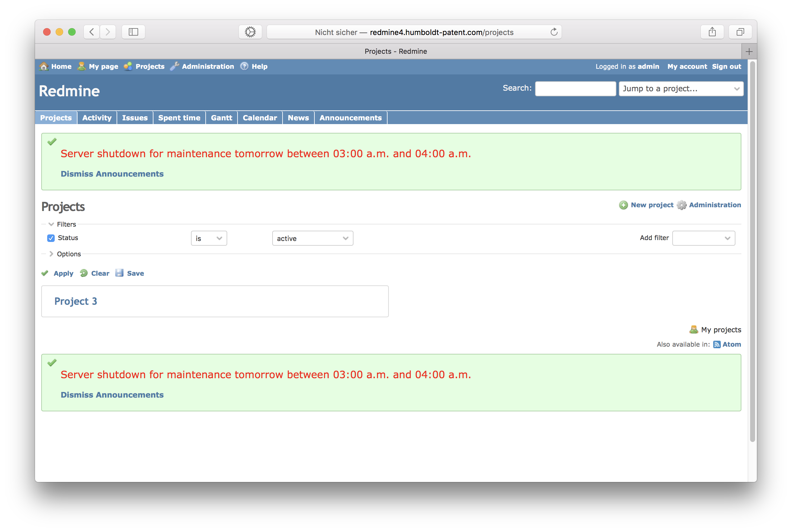Click the green check Apply icon
792x532 pixels.
45,273
